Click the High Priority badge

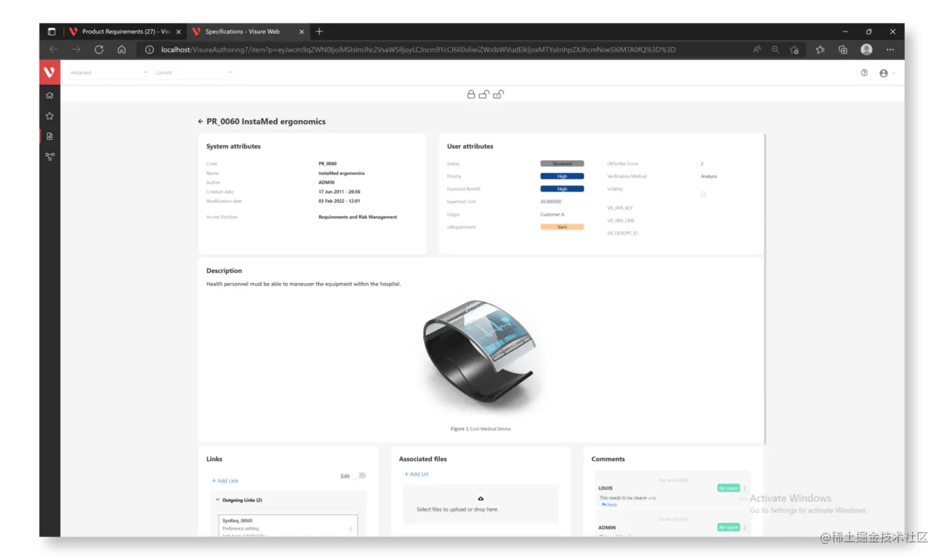pyautogui.click(x=562, y=177)
